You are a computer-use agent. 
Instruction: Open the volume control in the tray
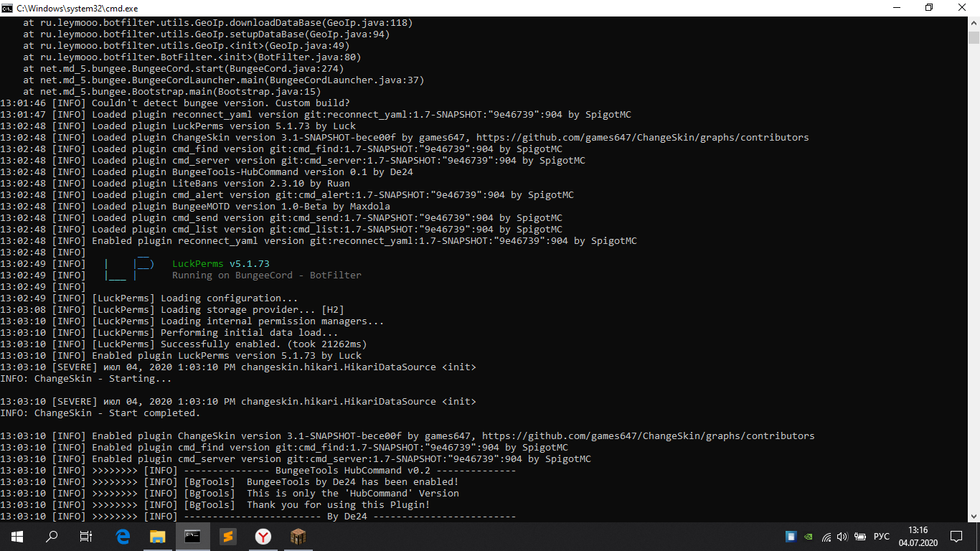point(842,536)
